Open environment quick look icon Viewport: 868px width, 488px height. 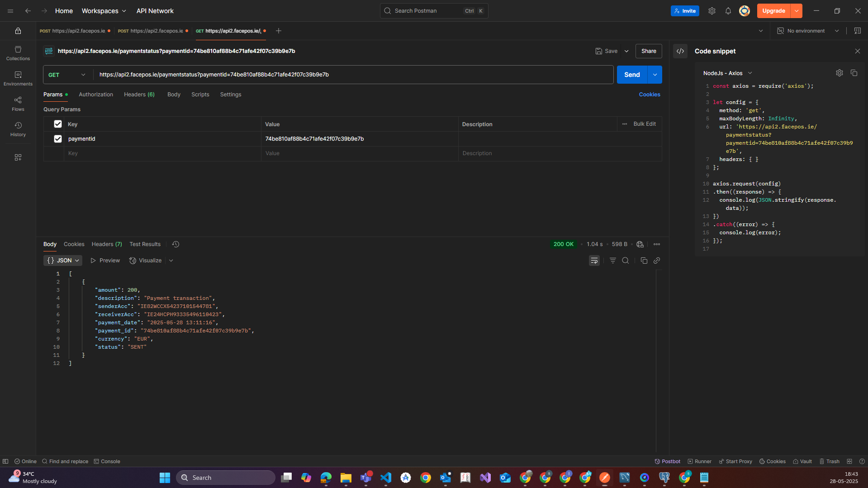click(858, 31)
